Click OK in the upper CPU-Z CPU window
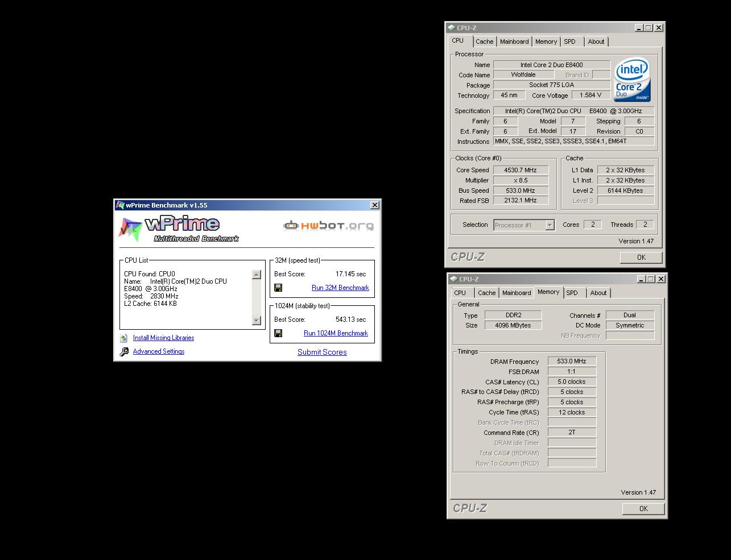Screen dimensions: 731x560 click(x=641, y=258)
